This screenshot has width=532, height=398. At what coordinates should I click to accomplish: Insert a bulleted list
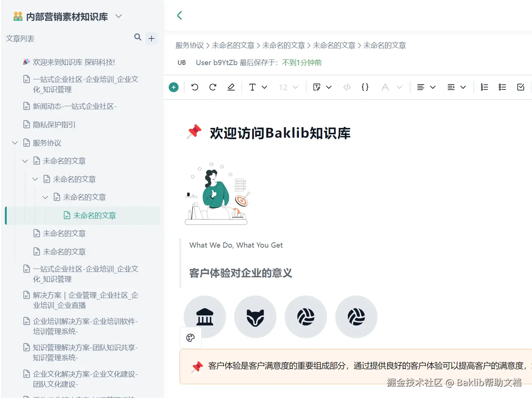pyautogui.click(x=502, y=87)
